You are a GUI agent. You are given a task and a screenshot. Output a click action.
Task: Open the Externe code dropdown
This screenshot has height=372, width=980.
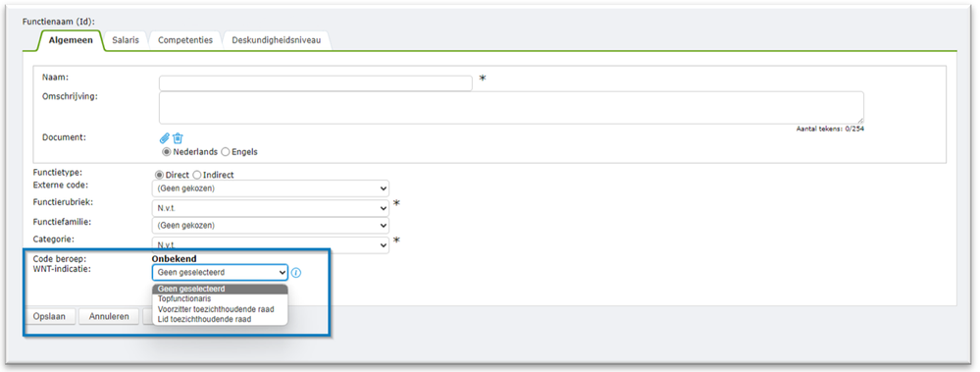tap(270, 188)
